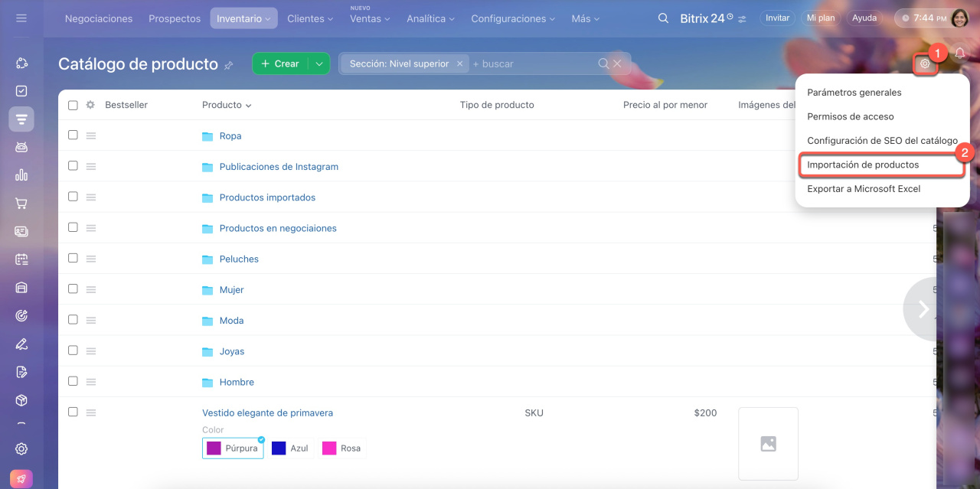Choose Importación de productos from the menu
Screen dimensions: 980x489
(x=863, y=165)
